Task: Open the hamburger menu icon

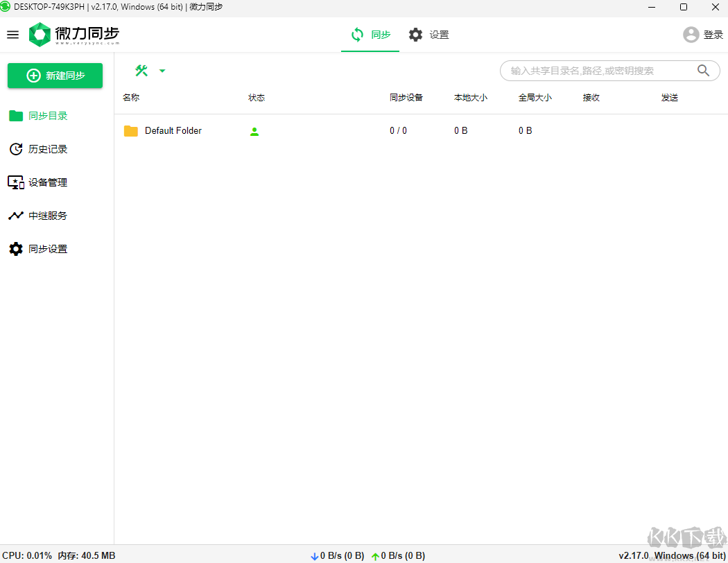Action: tap(12, 35)
